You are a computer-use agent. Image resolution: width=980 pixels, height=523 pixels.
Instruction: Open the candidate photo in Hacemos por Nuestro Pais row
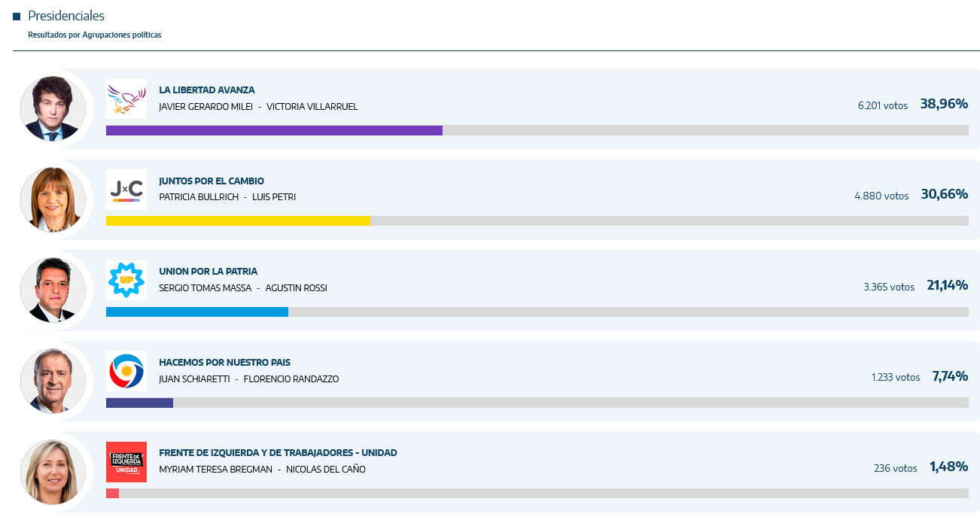point(53,381)
